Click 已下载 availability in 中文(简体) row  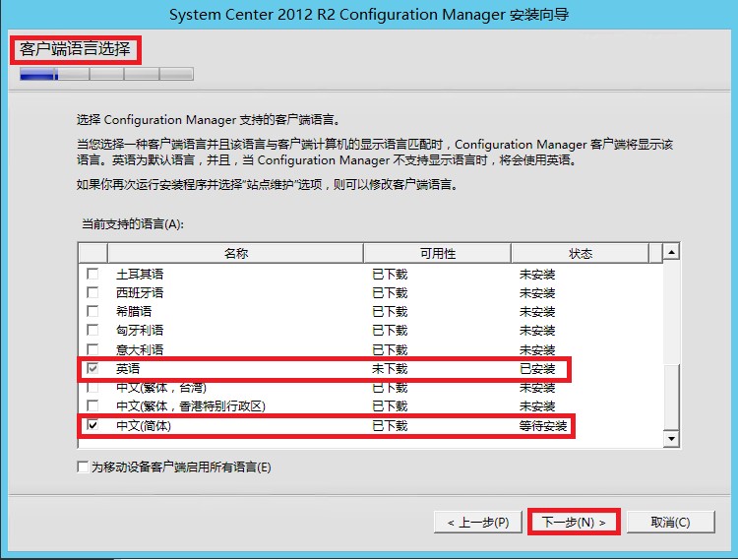point(390,426)
